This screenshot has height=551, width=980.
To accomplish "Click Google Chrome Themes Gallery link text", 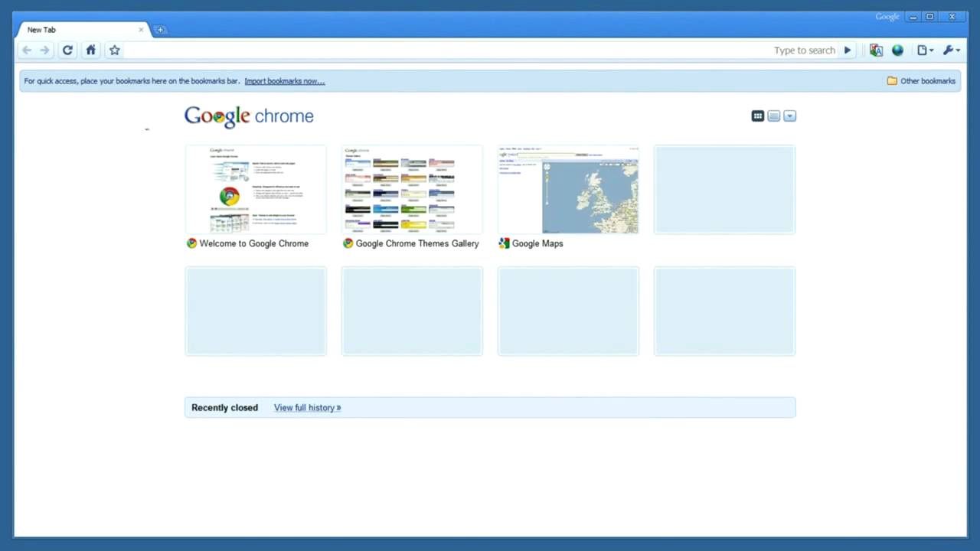I will (x=417, y=243).
